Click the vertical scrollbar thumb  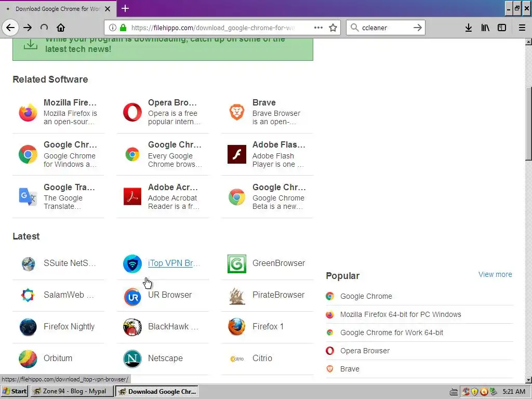click(x=528, y=124)
